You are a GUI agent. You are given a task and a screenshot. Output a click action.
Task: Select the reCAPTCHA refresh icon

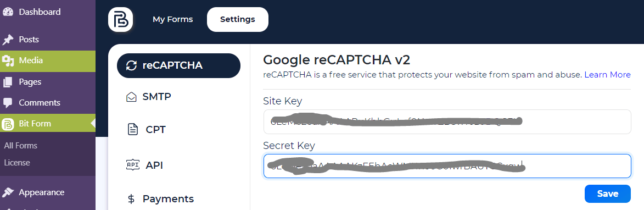(x=131, y=65)
